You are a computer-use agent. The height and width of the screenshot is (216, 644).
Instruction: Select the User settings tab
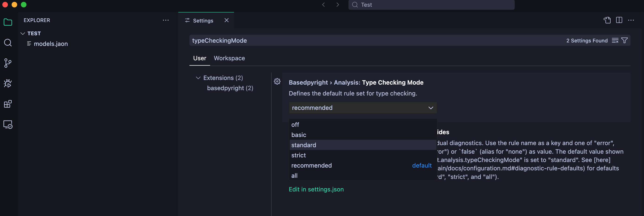pos(199,58)
